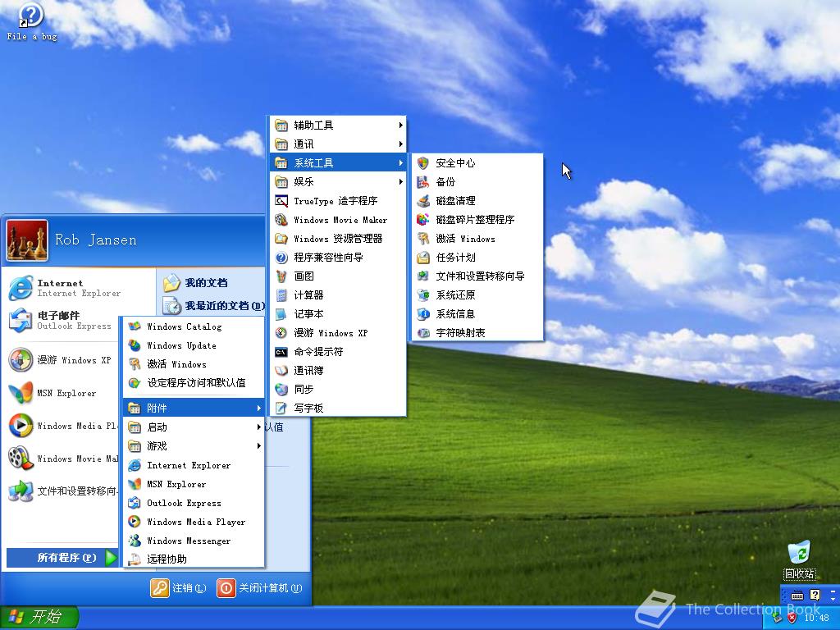Click the Rob Jansen chess user picture
Image resolution: width=840 pixels, height=630 pixels.
click(x=27, y=240)
